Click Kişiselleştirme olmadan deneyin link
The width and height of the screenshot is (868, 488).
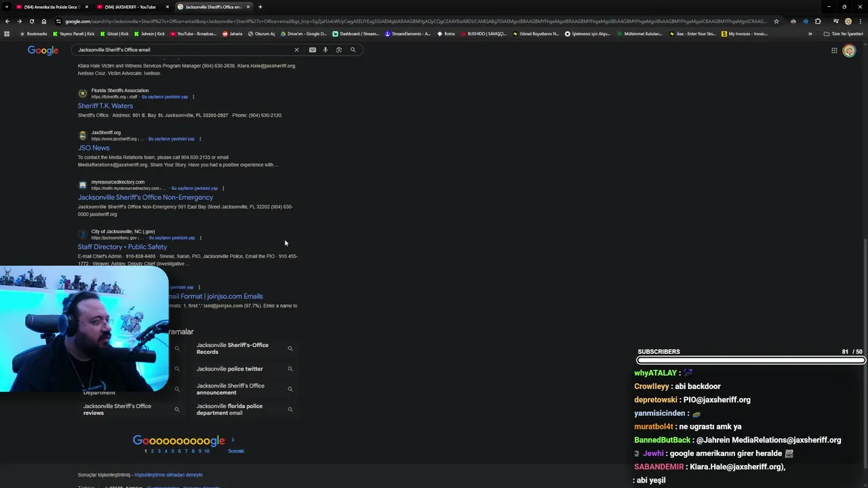click(169, 475)
